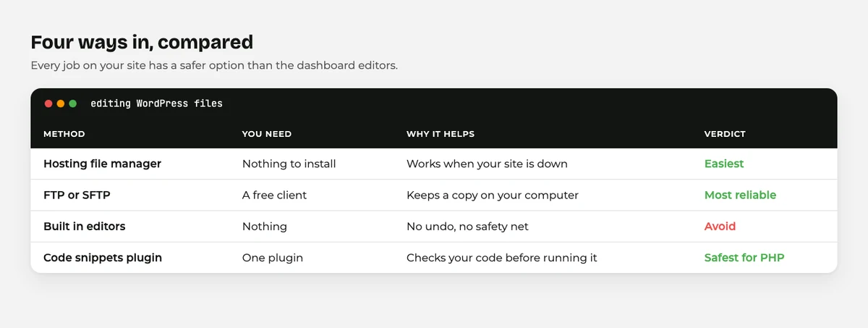This screenshot has height=328, width=868.
Task: Click the 'Nothing to install' cell
Action: [289, 164]
